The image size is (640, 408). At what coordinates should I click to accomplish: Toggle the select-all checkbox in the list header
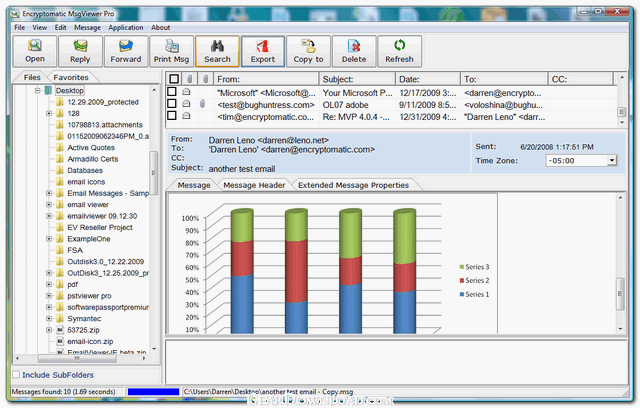[174, 79]
